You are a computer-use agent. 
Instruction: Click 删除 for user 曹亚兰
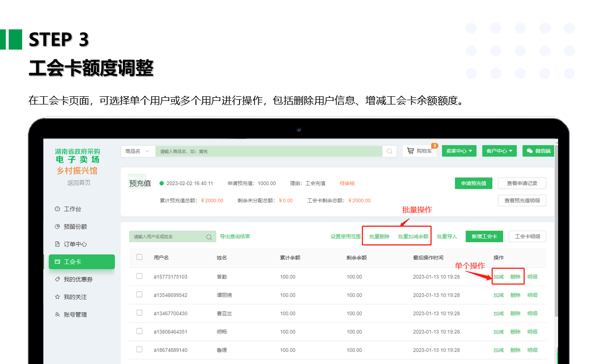(x=515, y=313)
